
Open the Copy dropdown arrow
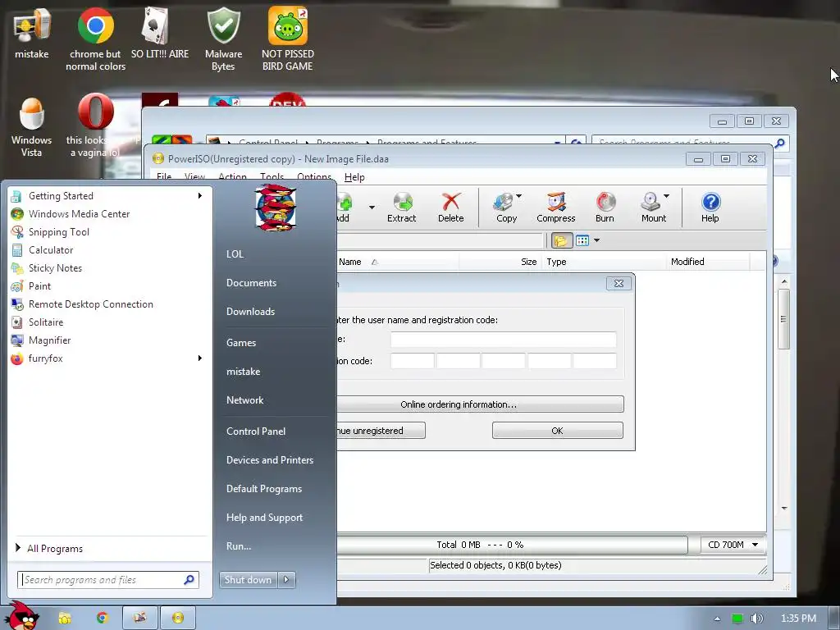(x=518, y=196)
